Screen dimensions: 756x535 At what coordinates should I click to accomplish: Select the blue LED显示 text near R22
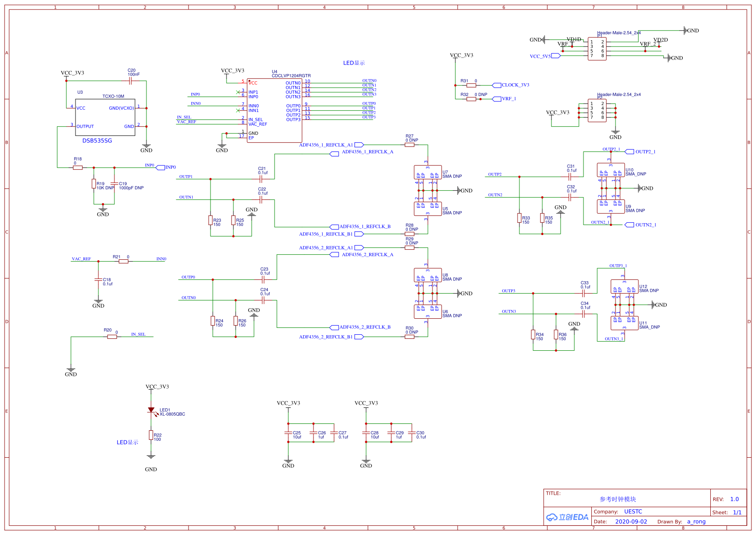pyautogui.click(x=127, y=443)
